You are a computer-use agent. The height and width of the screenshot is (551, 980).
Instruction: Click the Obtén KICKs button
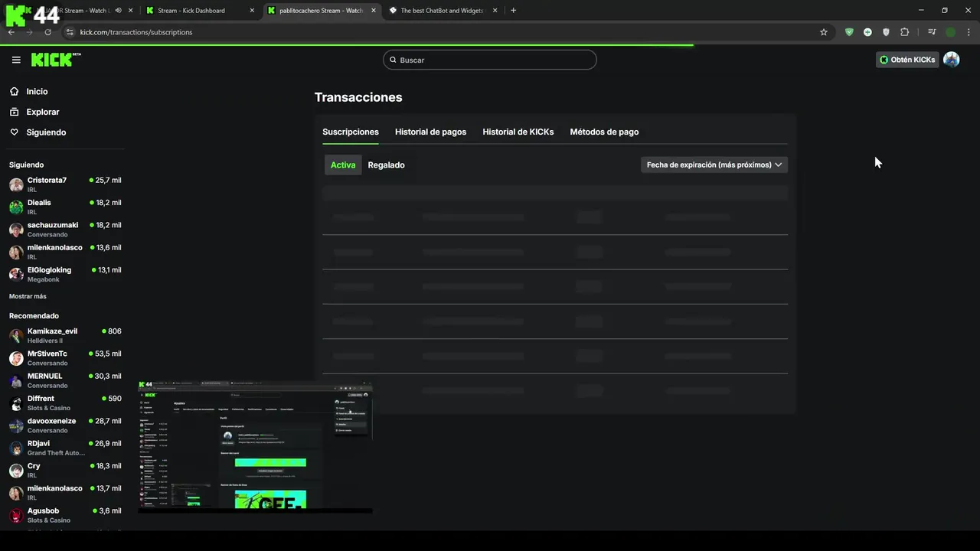pos(907,60)
